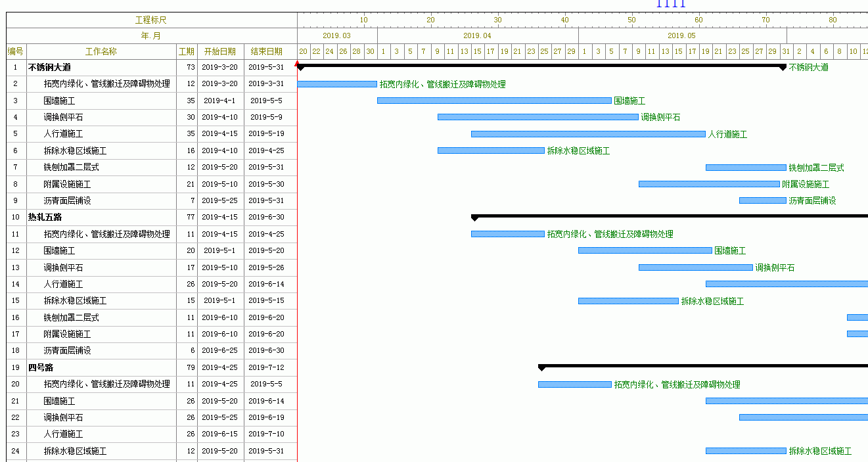Click the 结束日期 column header
Screen dimensions: 868x462
point(267,51)
